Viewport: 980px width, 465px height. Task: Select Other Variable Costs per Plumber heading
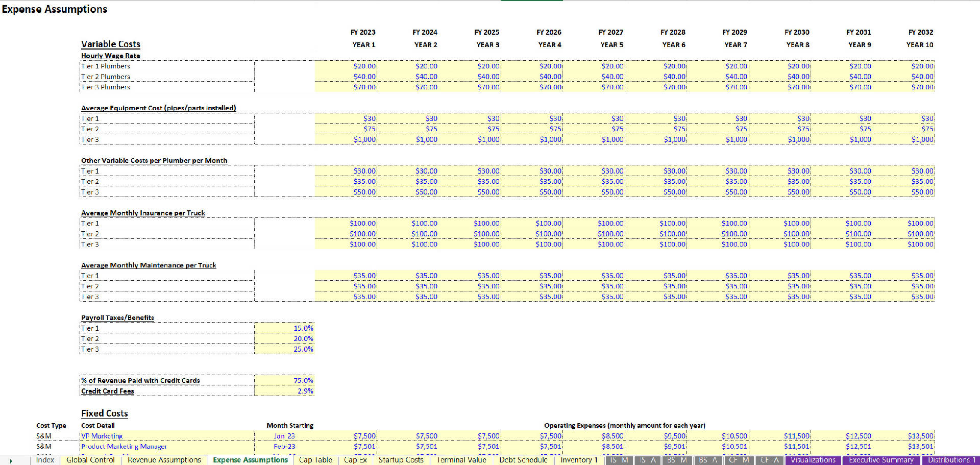coord(154,160)
